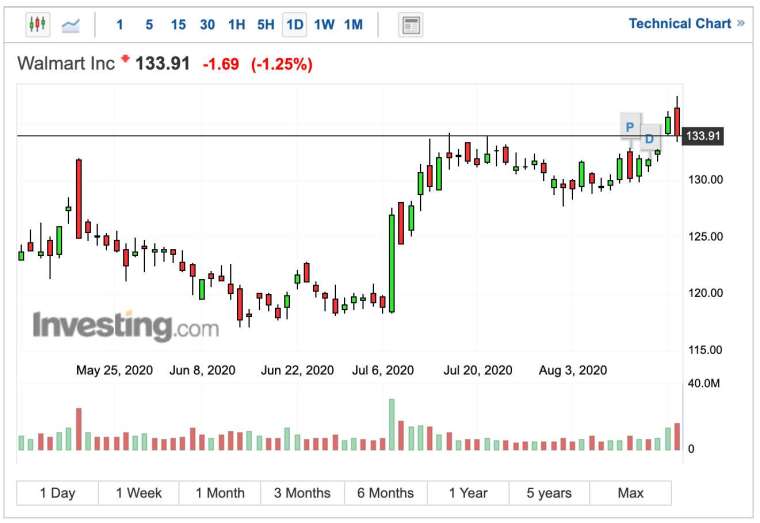Set the 15 minute interval
The height and width of the screenshot is (523, 760).
tap(178, 24)
